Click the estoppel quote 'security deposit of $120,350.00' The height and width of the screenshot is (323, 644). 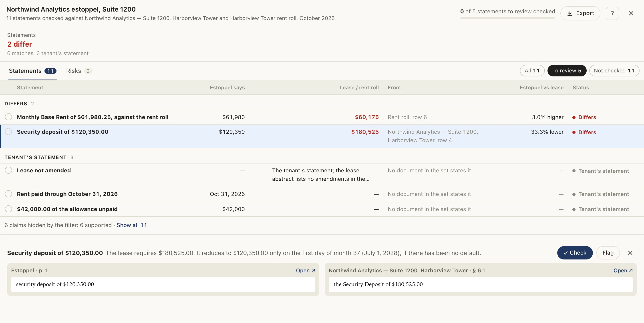tap(55, 284)
